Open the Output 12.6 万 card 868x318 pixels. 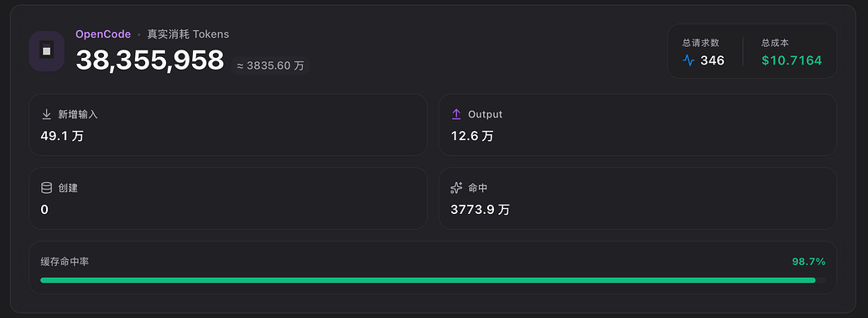[x=637, y=125]
